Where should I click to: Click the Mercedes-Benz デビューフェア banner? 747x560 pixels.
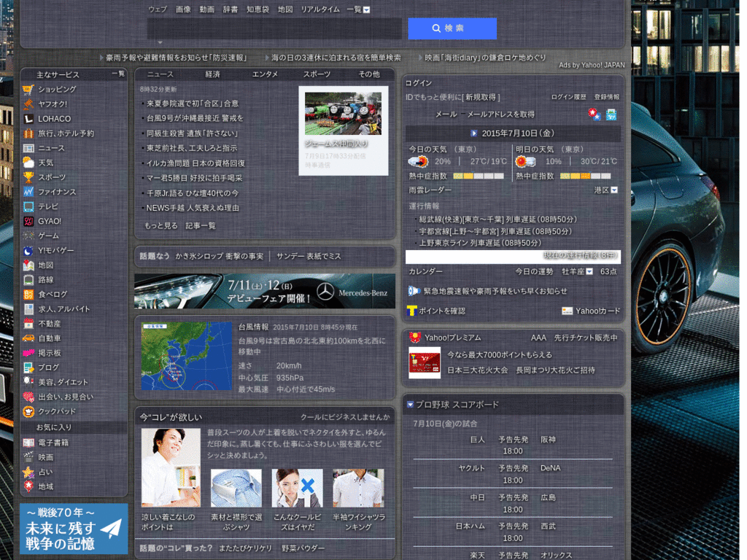(265, 291)
